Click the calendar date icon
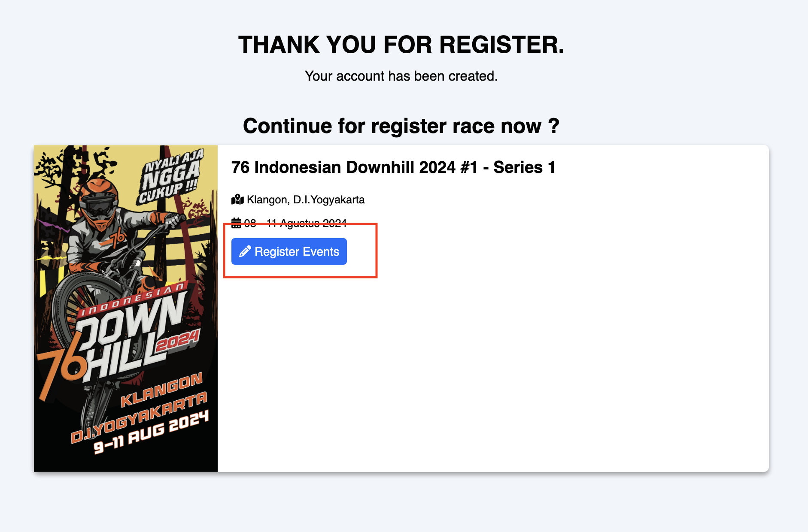The height and width of the screenshot is (532, 808). 236,223
